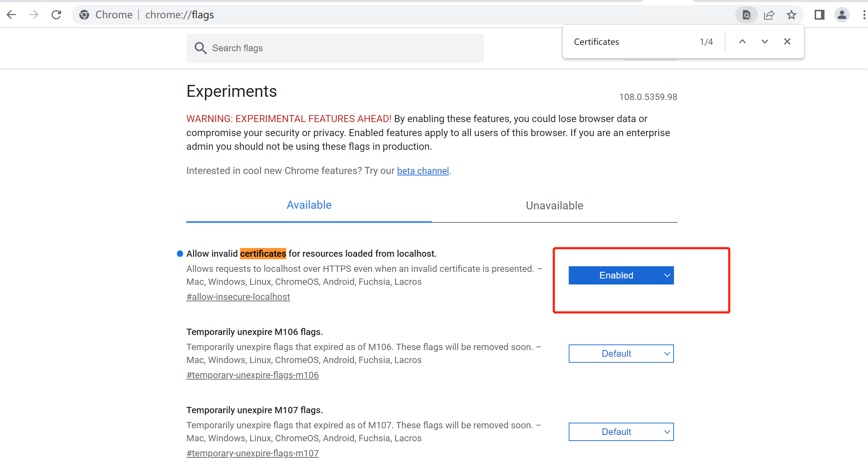Close the find bar

[x=787, y=42]
